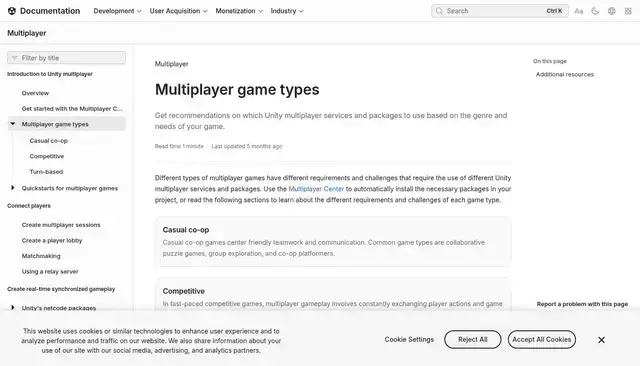
Task: Click the Unity Documentation logo icon
Action: point(12,11)
